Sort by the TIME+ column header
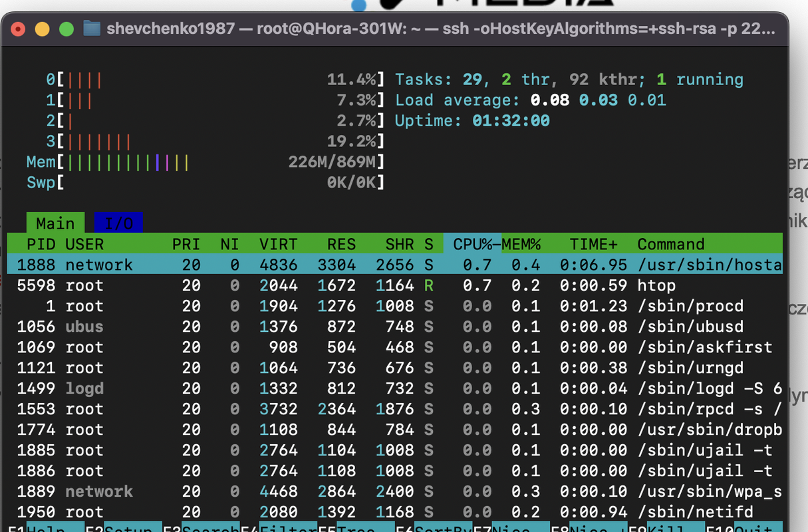The width and height of the screenshot is (808, 532). tap(593, 244)
